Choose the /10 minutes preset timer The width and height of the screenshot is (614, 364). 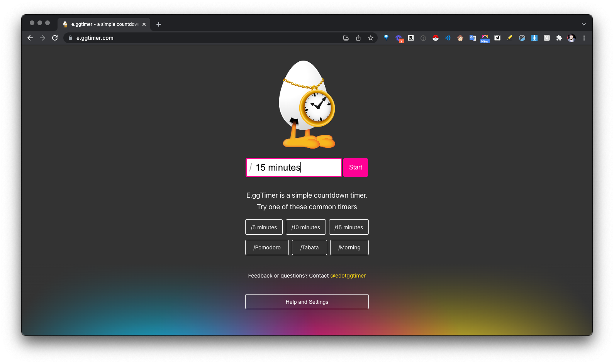tap(306, 227)
